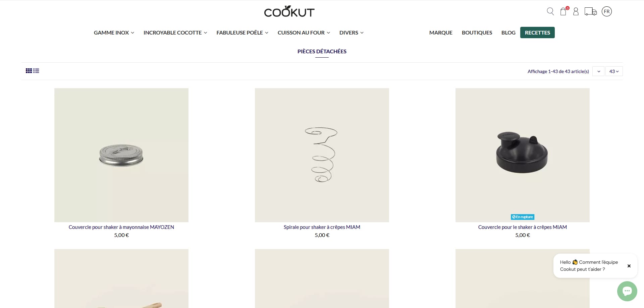Image resolution: width=644 pixels, height=308 pixels.
Task: Open the user account icon
Action: pos(576,11)
